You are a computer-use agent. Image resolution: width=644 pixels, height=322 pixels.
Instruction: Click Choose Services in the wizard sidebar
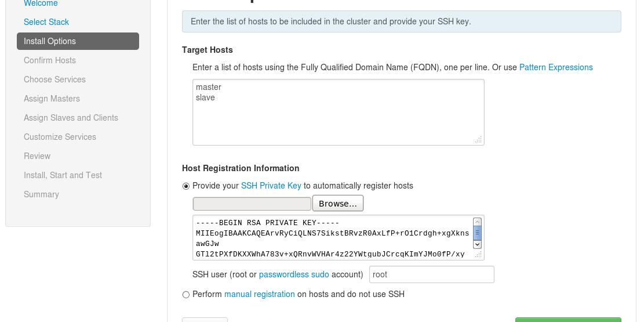pos(54,79)
